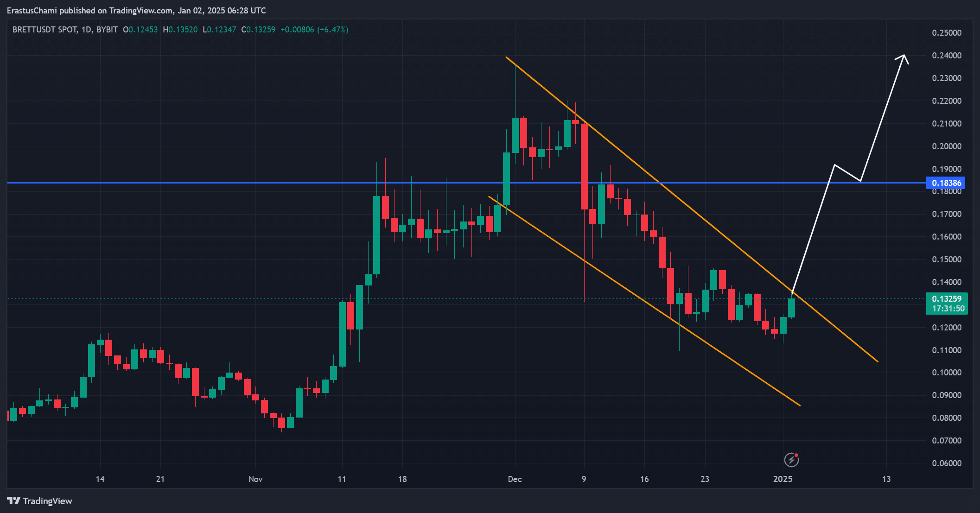The width and height of the screenshot is (980, 513).
Task: Click the blue 0.18386 price label
Action: [946, 183]
